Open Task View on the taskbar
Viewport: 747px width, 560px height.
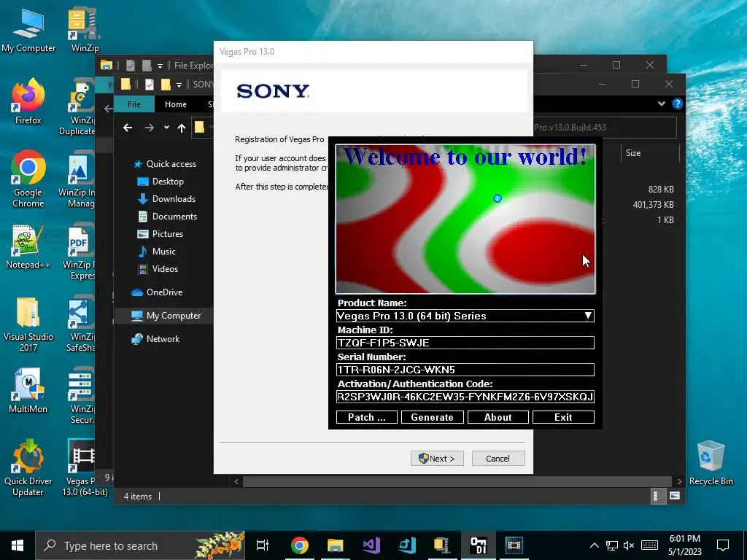263,545
